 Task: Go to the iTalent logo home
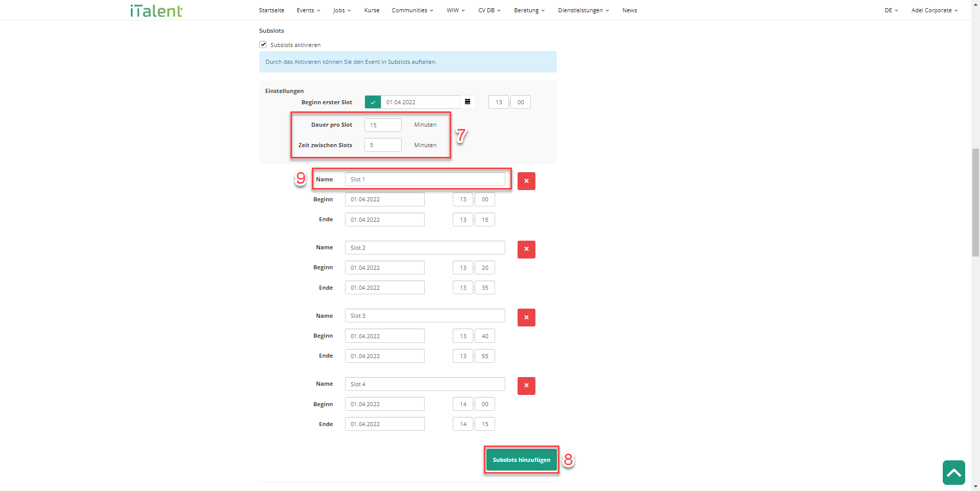click(x=156, y=11)
